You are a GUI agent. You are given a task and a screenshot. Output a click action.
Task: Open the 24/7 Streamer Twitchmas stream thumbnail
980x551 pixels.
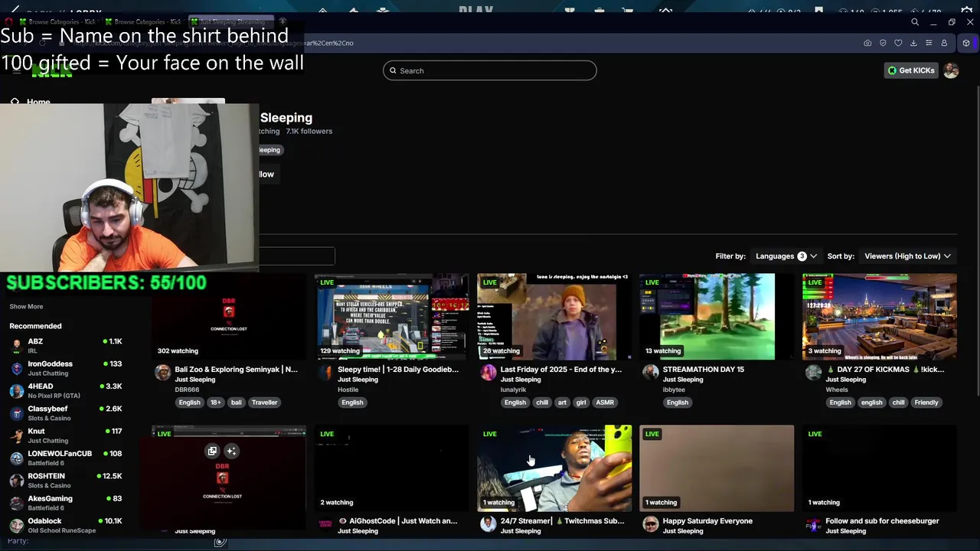point(554,468)
